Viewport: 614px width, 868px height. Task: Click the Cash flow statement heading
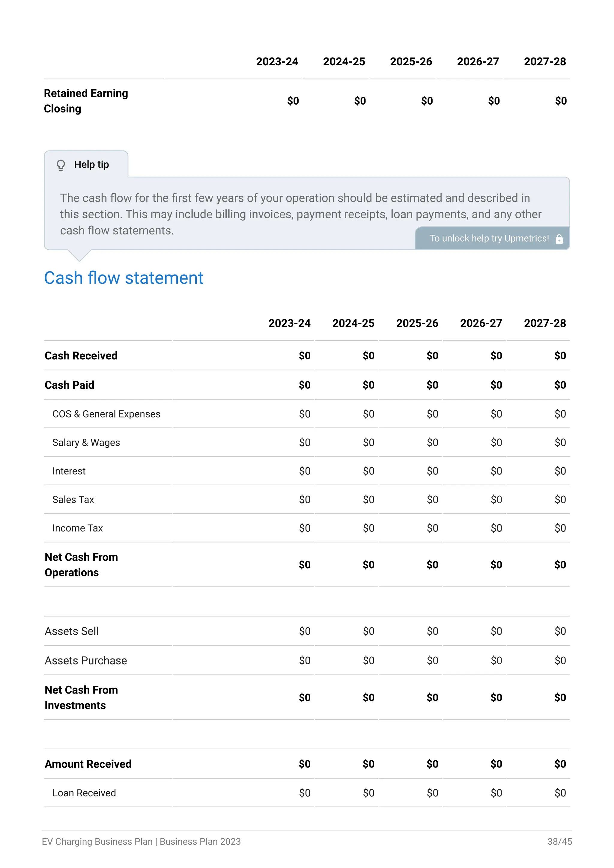pos(124,278)
